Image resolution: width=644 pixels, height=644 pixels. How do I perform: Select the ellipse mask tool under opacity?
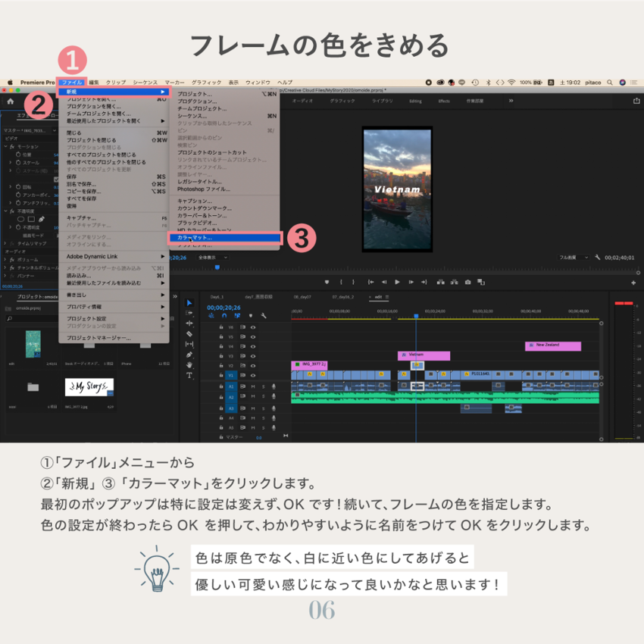(x=21, y=219)
